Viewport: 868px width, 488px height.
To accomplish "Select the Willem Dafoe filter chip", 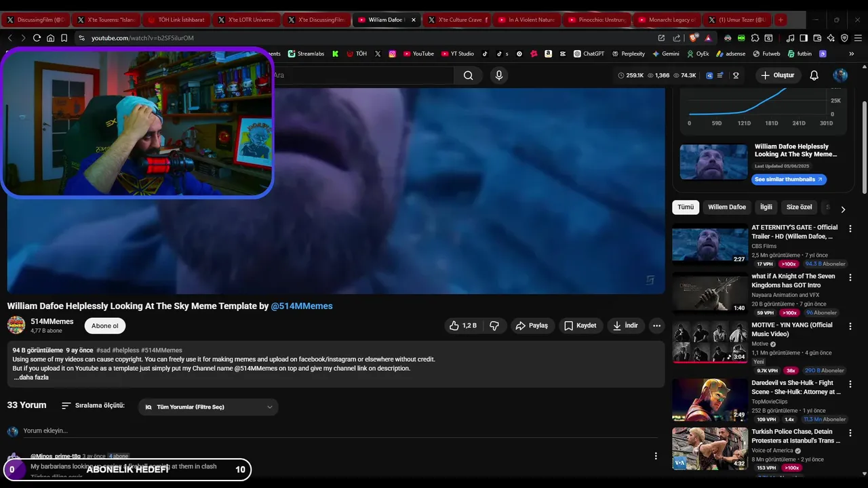I will pyautogui.click(x=727, y=207).
